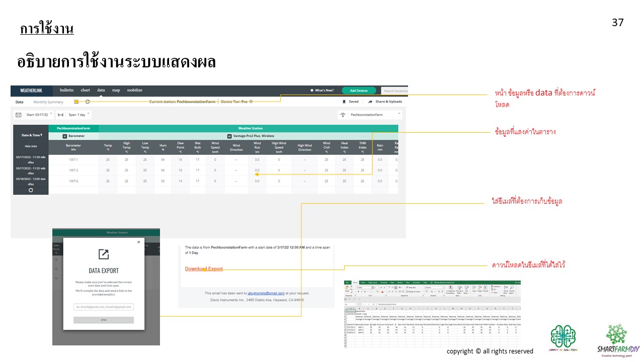644x362 pixels.
Task: Click the WeatherLink logo
Action: [31, 90]
